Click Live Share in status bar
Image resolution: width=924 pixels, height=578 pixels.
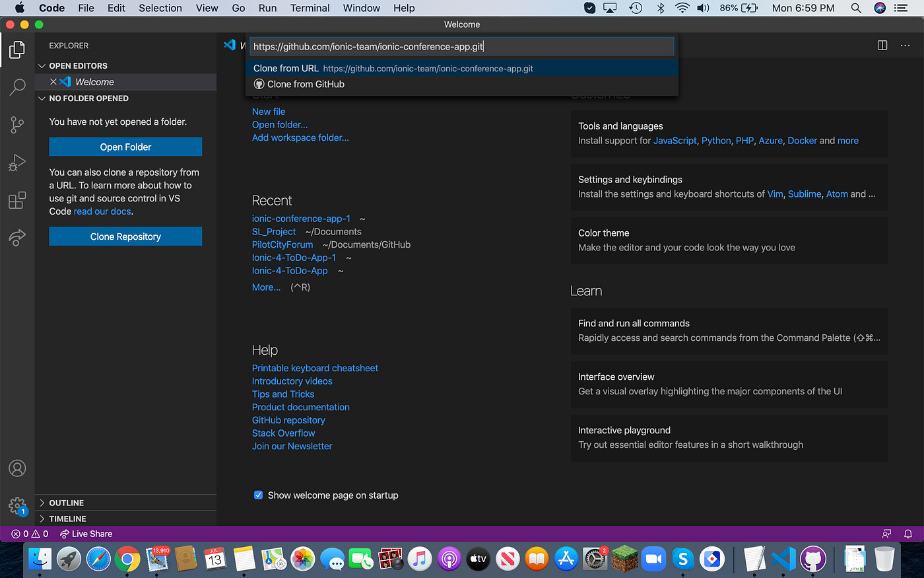pos(86,534)
